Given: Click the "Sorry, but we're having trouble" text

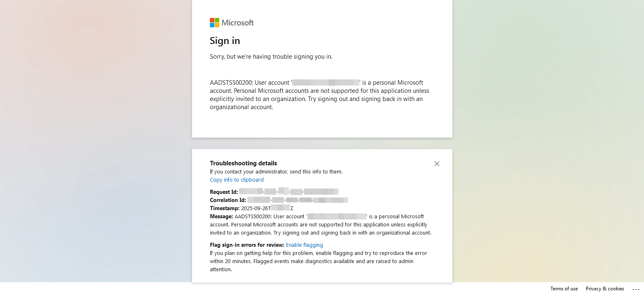Looking at the screenshot, I should coord(271,57).
